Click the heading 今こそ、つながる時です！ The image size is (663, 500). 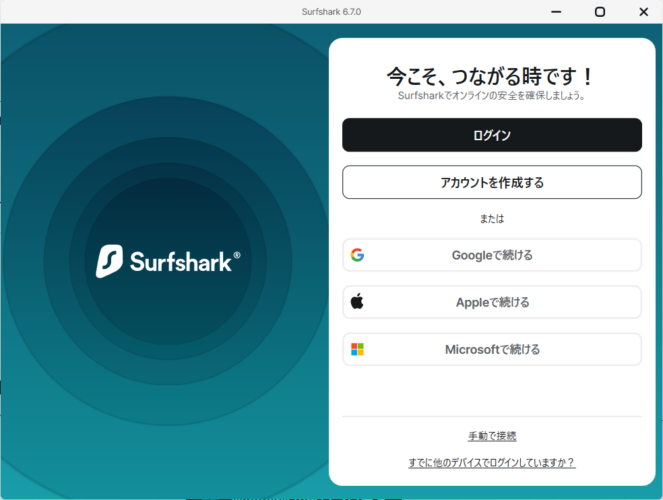[491, 76]
